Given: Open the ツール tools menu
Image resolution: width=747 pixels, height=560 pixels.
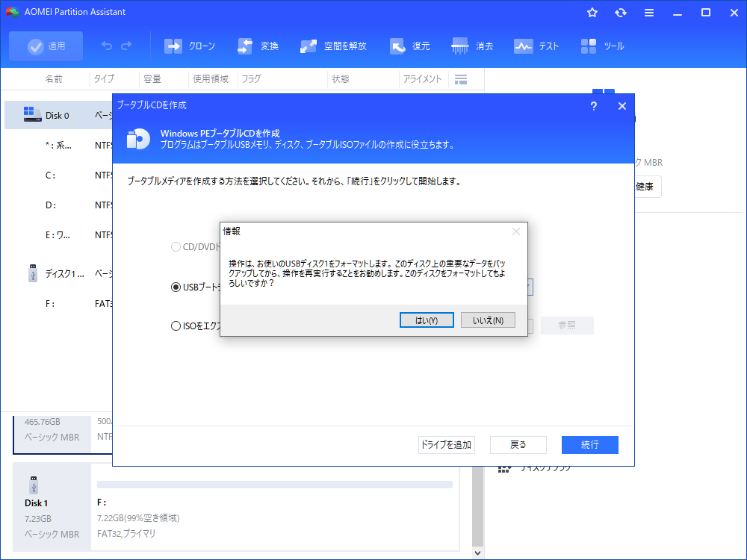Looking at the screenshot, I should tap(602, 46).
